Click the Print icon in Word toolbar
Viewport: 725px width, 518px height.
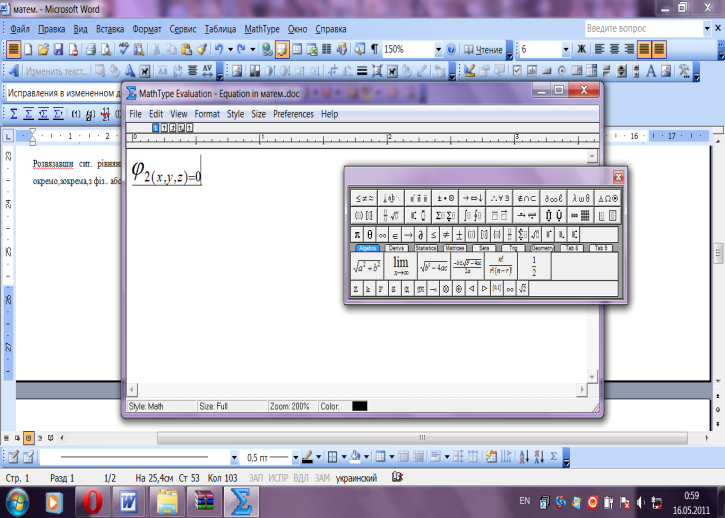tap(91, 49)
